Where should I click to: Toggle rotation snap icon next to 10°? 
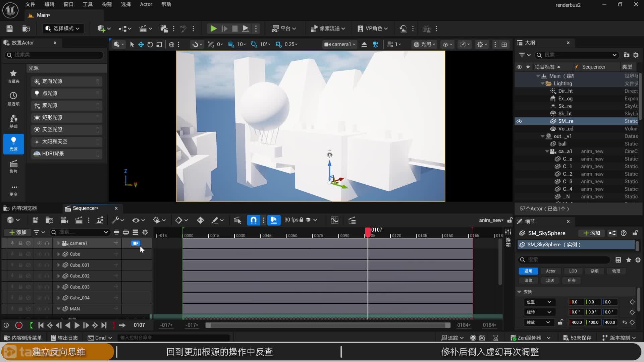254,45
